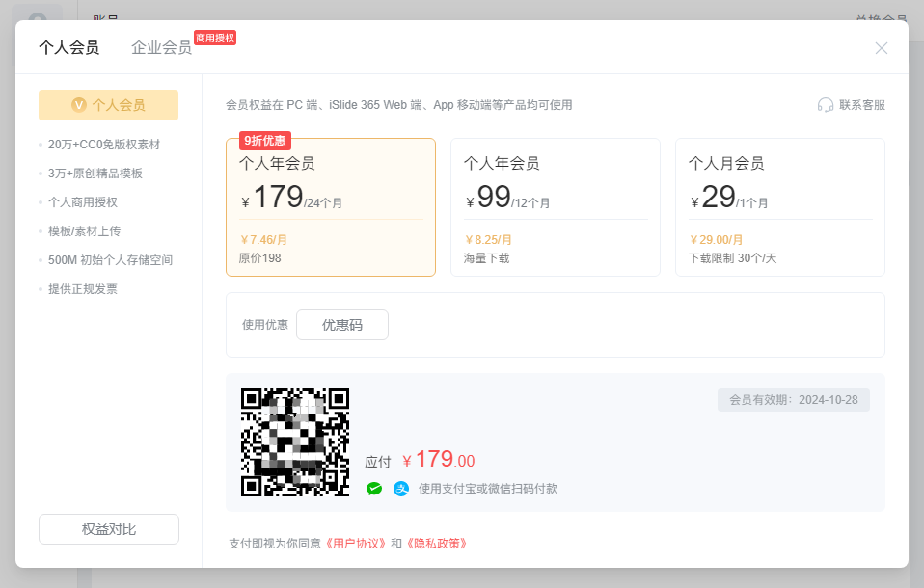Open the 《用户协议》 link
This screenshot has width=924, height=588.
356,544
